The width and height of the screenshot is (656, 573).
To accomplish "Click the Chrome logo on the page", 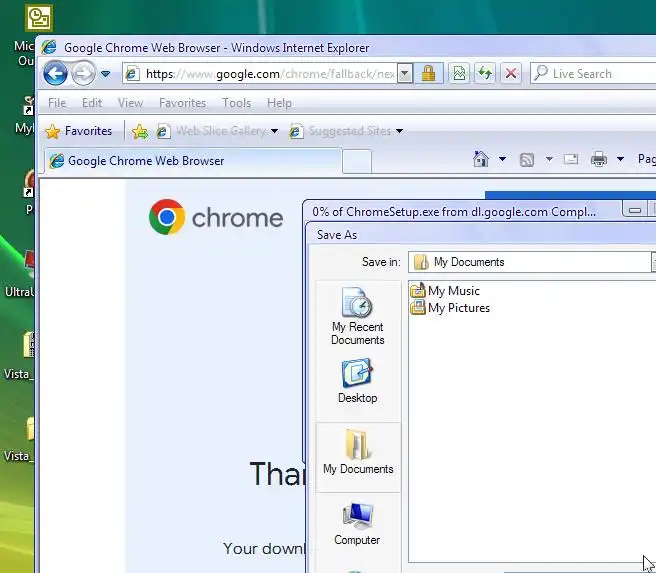I will 216,217.
